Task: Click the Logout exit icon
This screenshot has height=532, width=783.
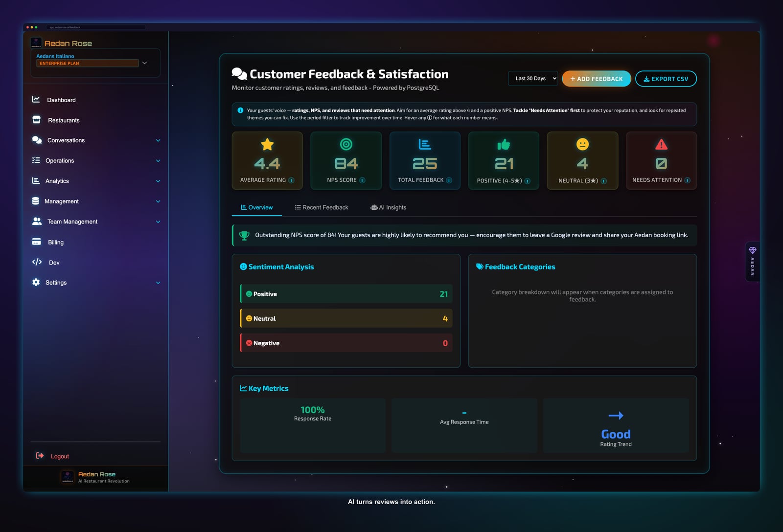Action: pos(40,456)
